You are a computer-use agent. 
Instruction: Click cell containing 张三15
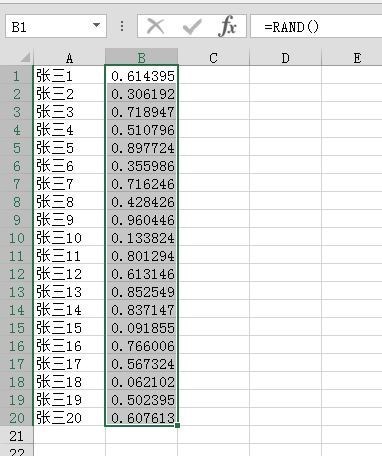[x=69, y=328]
